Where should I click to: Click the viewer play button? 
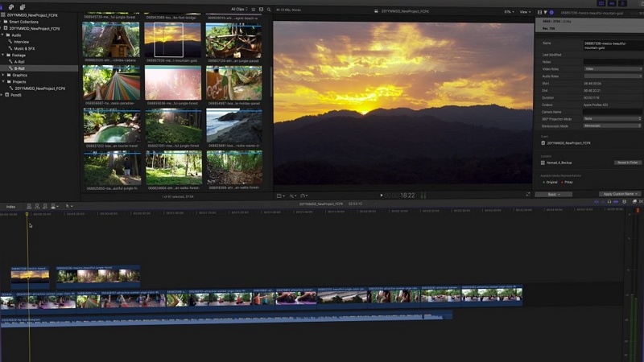pyautogui.click(x=381, y=195)
